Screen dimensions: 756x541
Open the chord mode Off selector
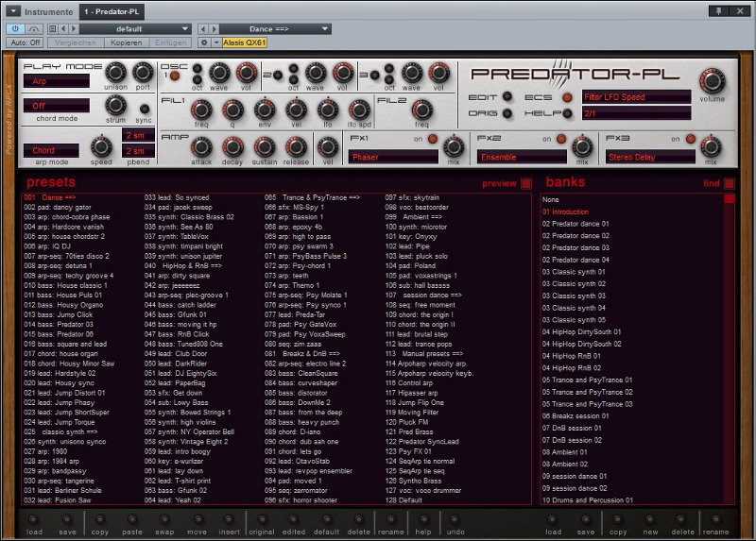[x=57, y=106]
